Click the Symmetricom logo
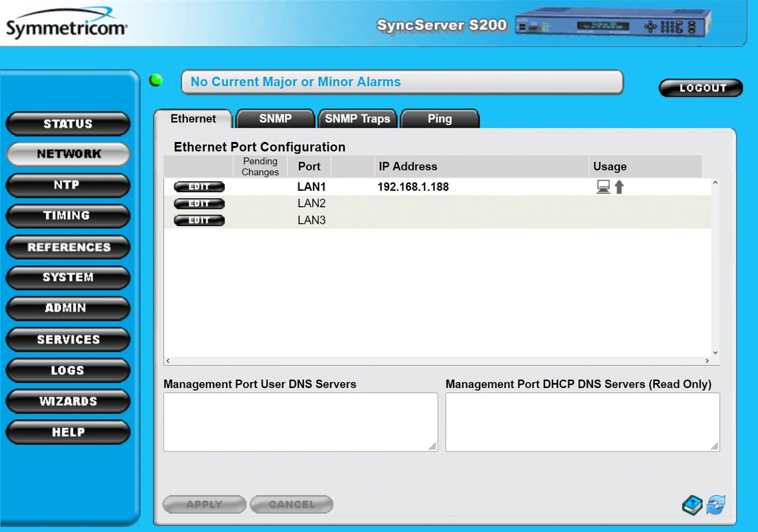 pyautogui.click(x=66, y=26)
